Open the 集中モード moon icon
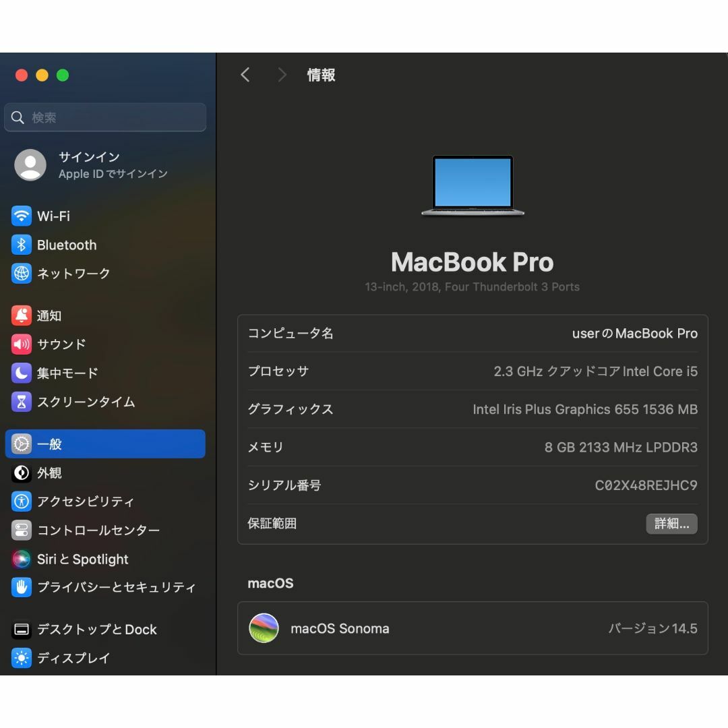Image resolution: width=728 pixels, height=728 pixels. coord(22,373)
